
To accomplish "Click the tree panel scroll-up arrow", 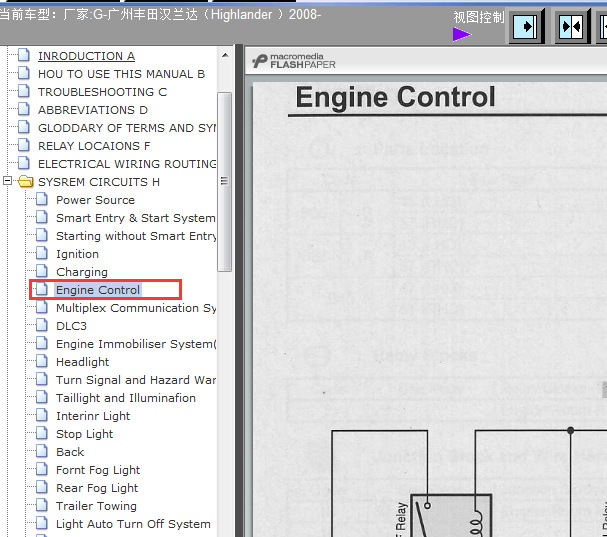I will click(x=225, y=55).
